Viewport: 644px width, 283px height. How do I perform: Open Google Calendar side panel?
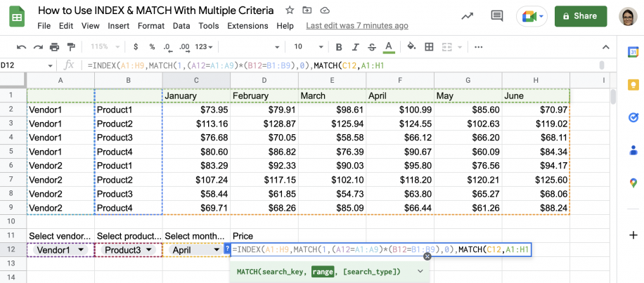(x=633, y=52)
